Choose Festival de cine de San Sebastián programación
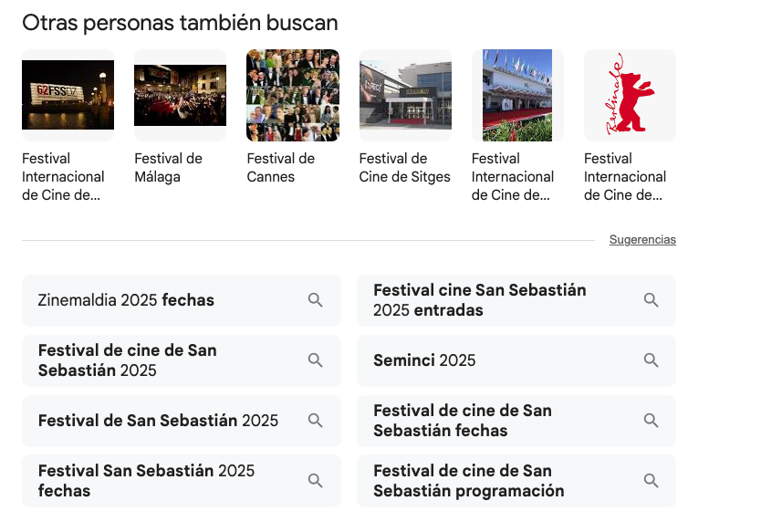Viewport: 782px width, 532px height. point(468,481)
